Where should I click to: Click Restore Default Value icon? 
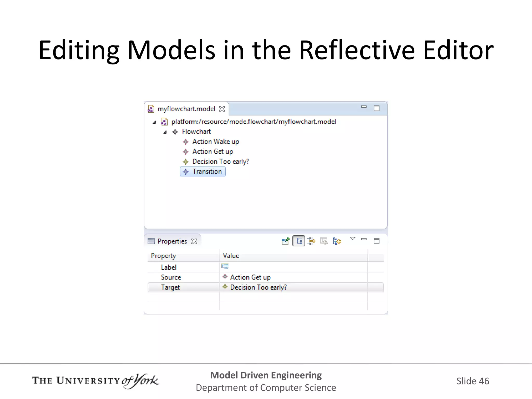point(324,241)
